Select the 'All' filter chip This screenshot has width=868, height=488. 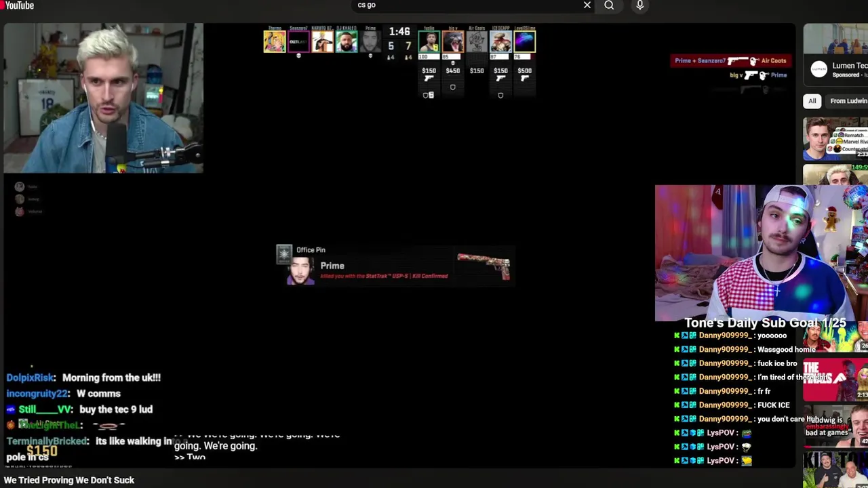coord(812,101)
